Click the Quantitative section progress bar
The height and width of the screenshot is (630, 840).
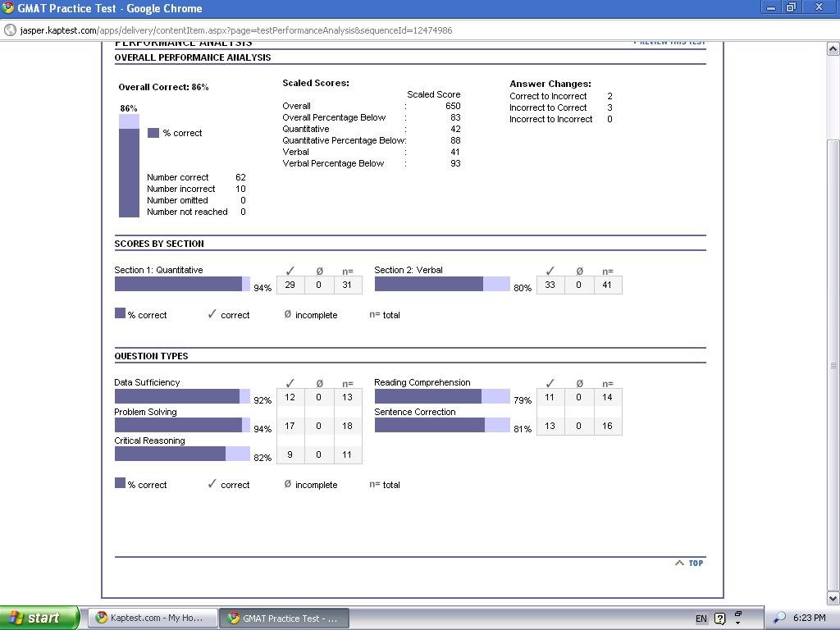(182, 285)
